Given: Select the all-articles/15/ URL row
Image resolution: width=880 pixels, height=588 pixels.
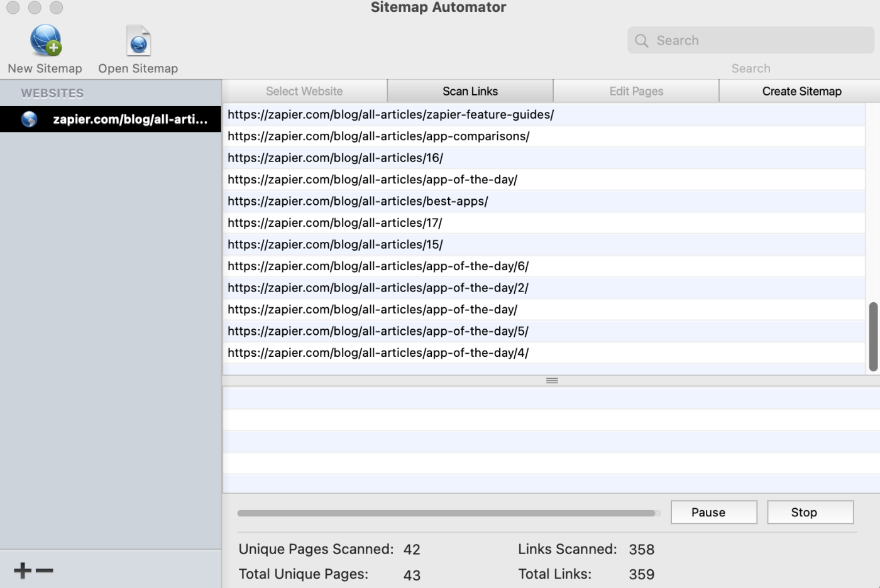Looking at the screenshot, I should 544,244.
